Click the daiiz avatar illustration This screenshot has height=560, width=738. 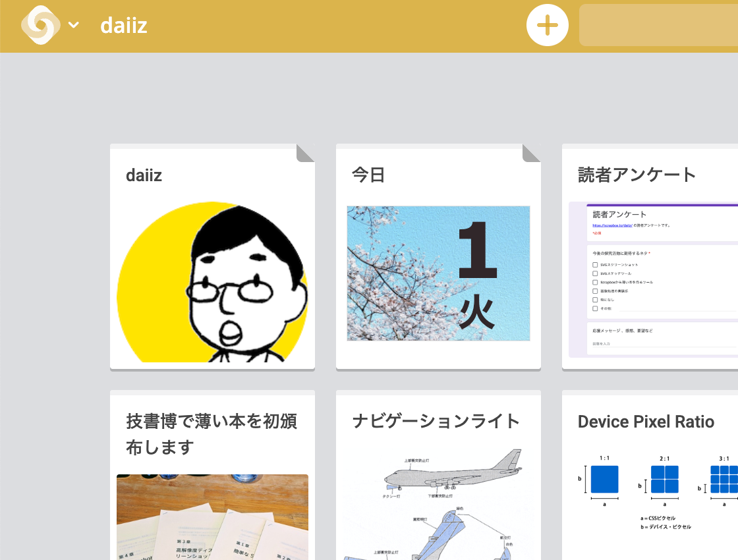click(x=212, y=282)
